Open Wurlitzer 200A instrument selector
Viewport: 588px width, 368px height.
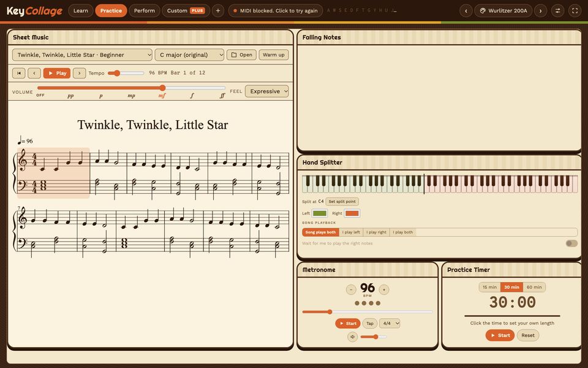click(x=504, y=11)
